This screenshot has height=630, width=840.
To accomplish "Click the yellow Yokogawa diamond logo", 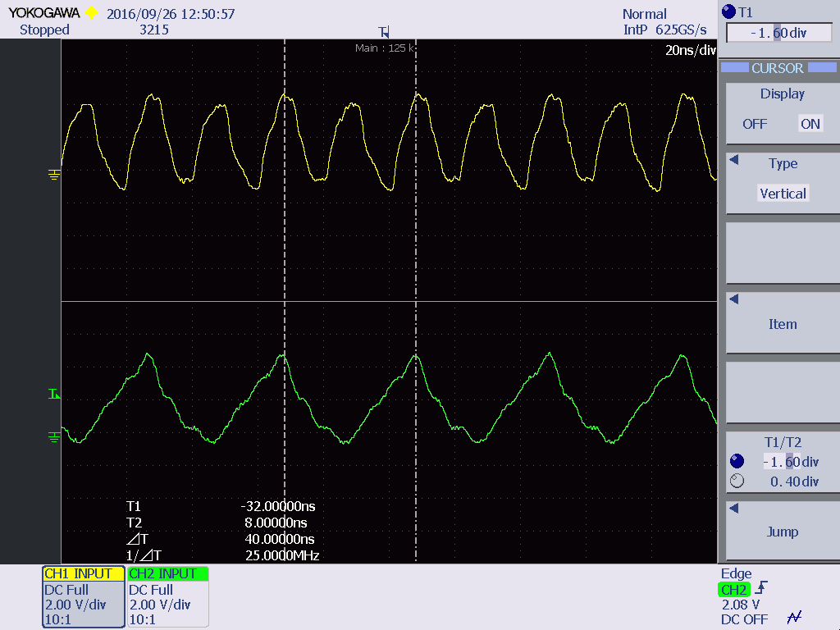I will [x=92, y=13].
